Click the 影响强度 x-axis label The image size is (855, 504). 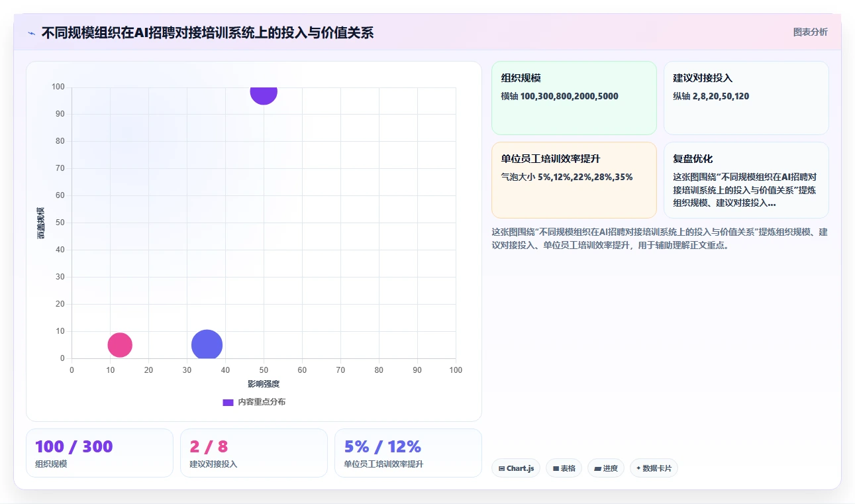(264, 384)
